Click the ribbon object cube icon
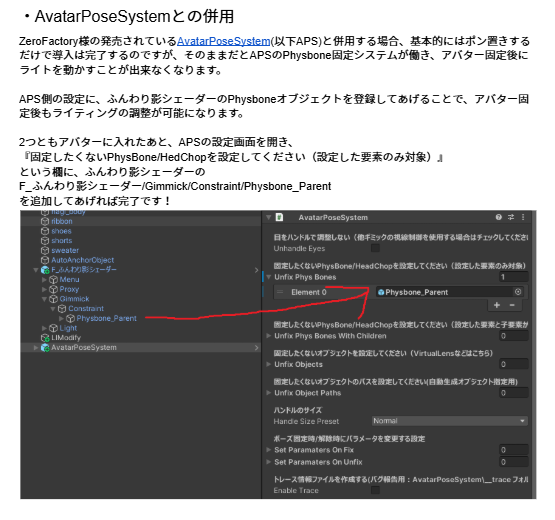555x520 pixels. pos(45,221)
